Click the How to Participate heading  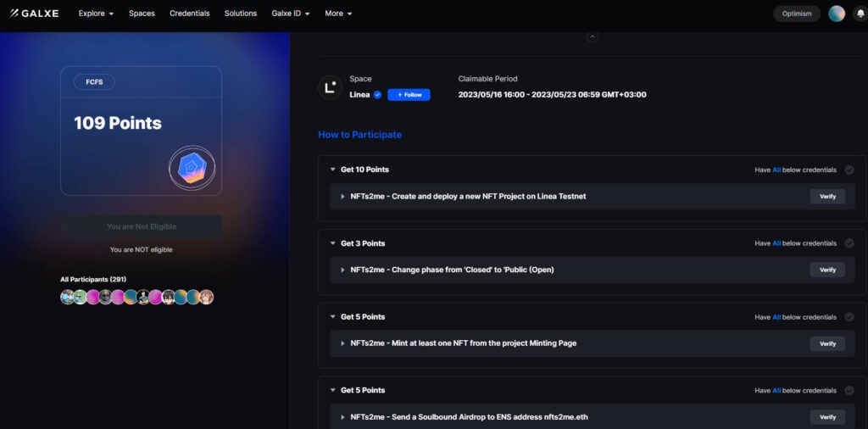pyautogui.click(x=359, y=135)
